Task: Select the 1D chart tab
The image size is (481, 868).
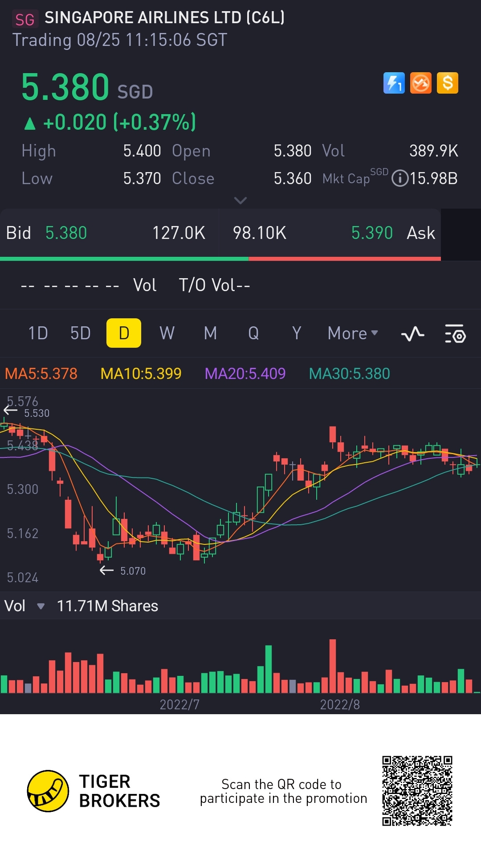Action: (38, 333)
